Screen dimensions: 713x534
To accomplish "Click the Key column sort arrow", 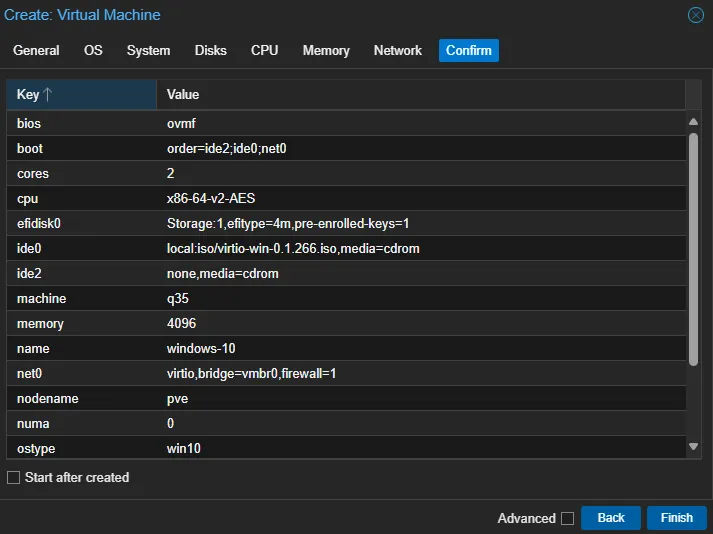I will pos(48,95).
